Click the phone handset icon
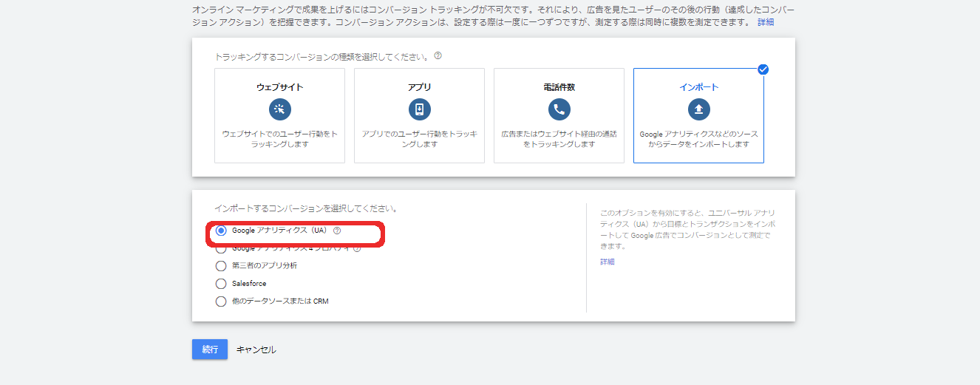Image resolution: width=980 pixels, height=385 pixels. click(x=559, y=110)
